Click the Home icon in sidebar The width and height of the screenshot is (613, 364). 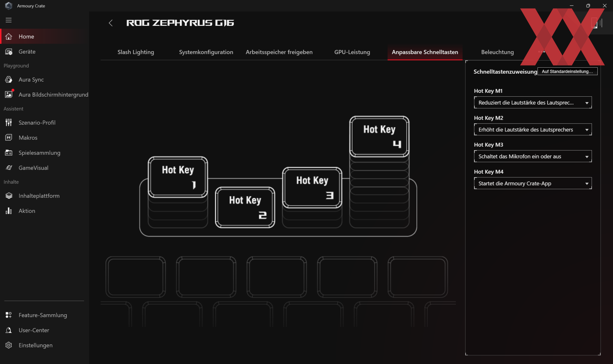(x=9, y=36)
